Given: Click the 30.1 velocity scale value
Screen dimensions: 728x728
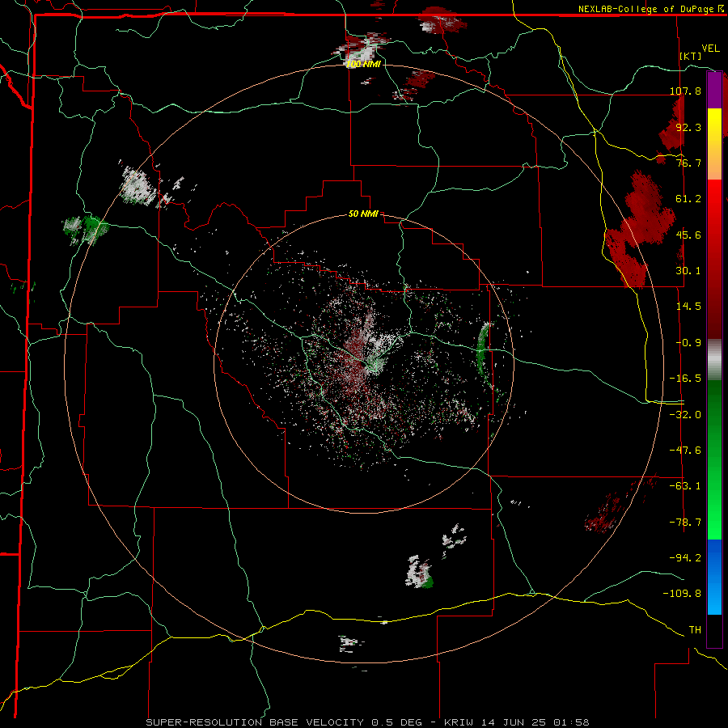Looking at the screenshot, I should [688, 271].
